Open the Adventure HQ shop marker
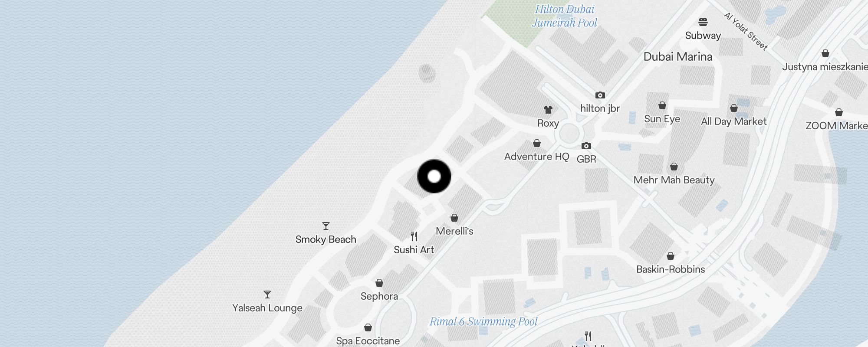 (x=537, y=143)
